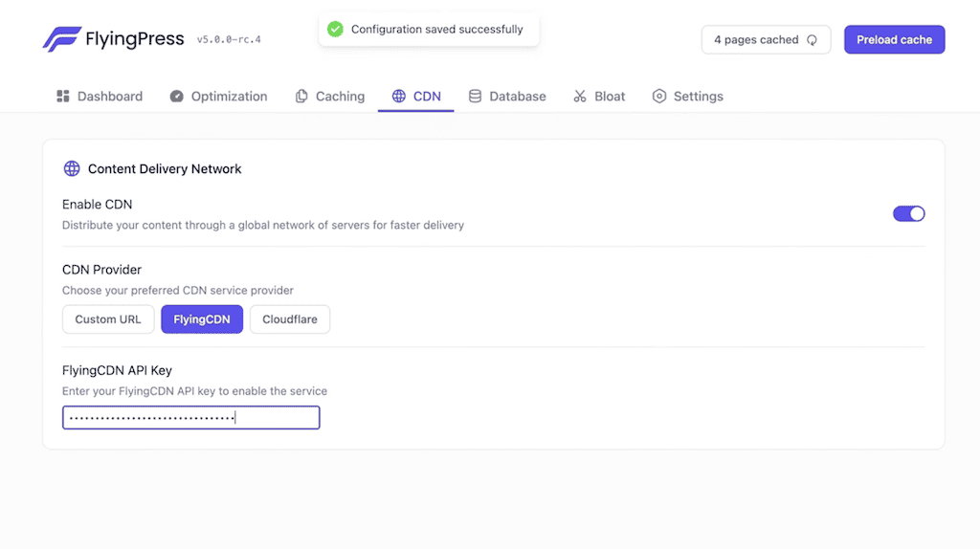Go to the Caching tab
The height and width of the screenshot is (549, 980).
(x=330, y=97)
